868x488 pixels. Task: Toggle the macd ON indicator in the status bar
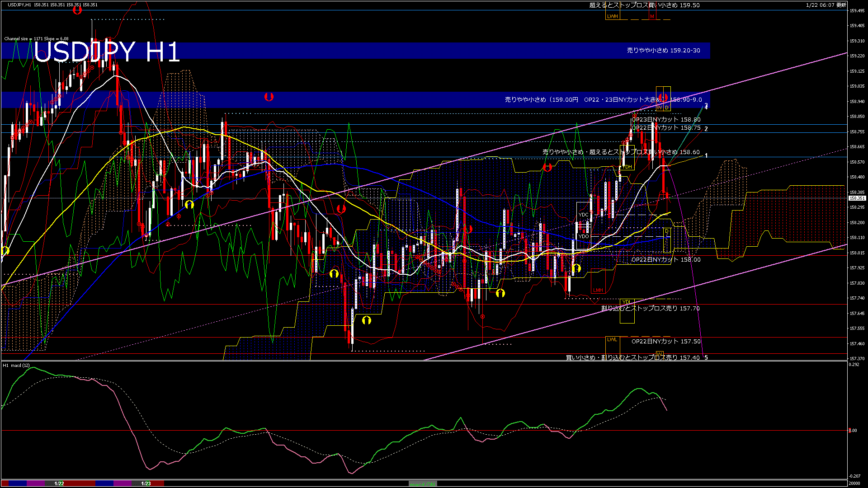[x=423, y=484]
